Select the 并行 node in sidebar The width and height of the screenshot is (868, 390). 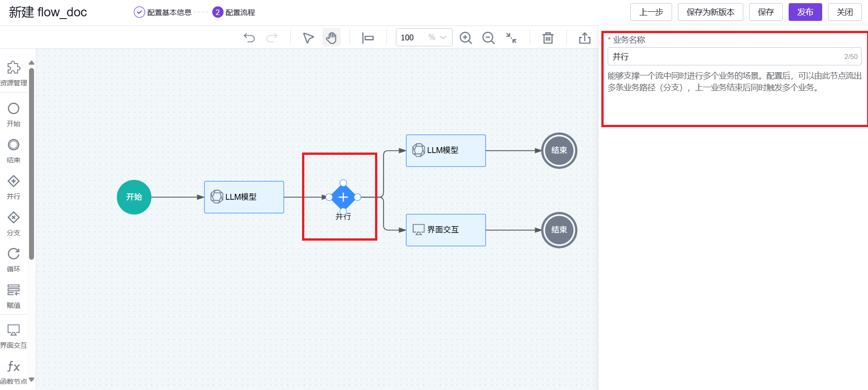coord(14,187)
